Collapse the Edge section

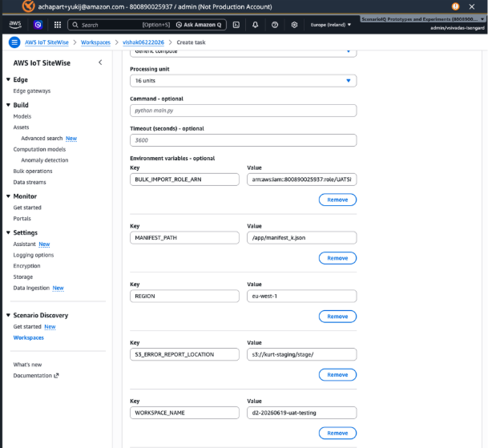tap(8, 79)
